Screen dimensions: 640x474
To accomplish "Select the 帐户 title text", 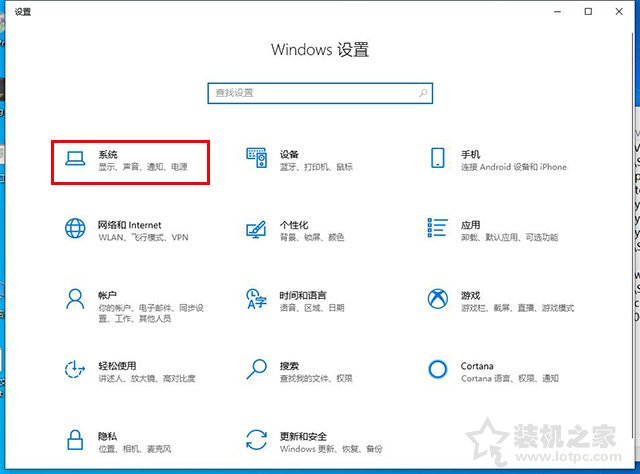I will pos(107,295).
